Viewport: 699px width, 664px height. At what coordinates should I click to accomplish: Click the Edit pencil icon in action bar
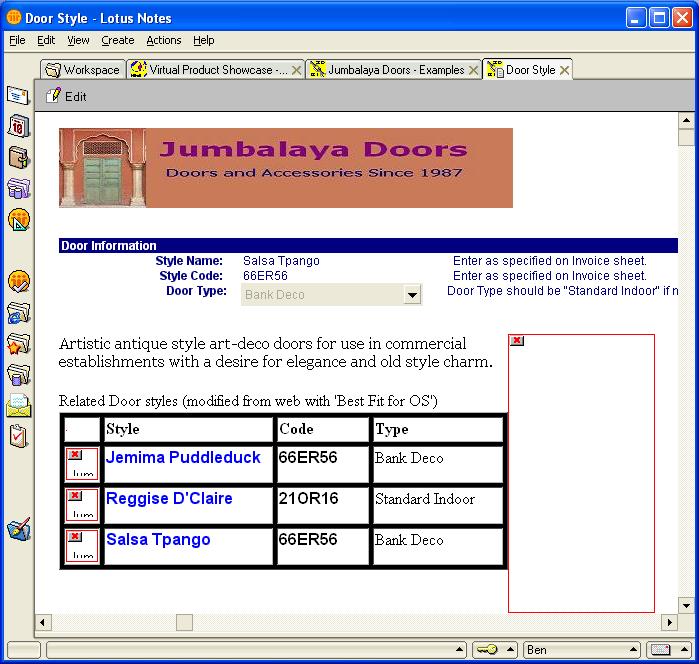tap(54, 96)
